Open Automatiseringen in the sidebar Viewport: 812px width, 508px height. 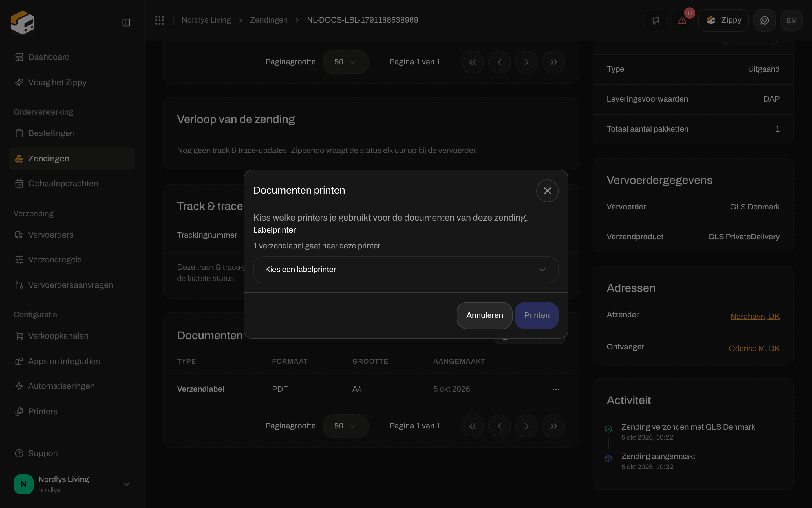point(72,386)
